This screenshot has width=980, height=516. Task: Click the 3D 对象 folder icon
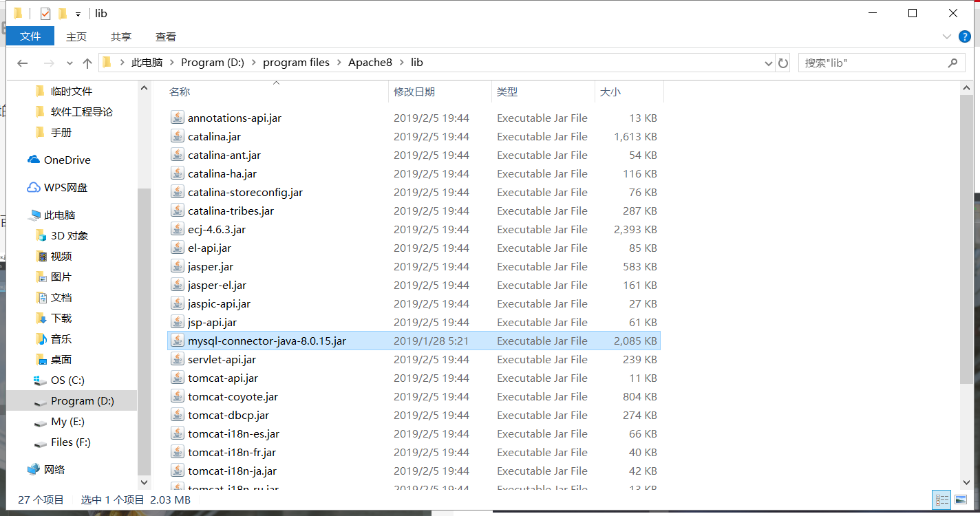(41, 235)
